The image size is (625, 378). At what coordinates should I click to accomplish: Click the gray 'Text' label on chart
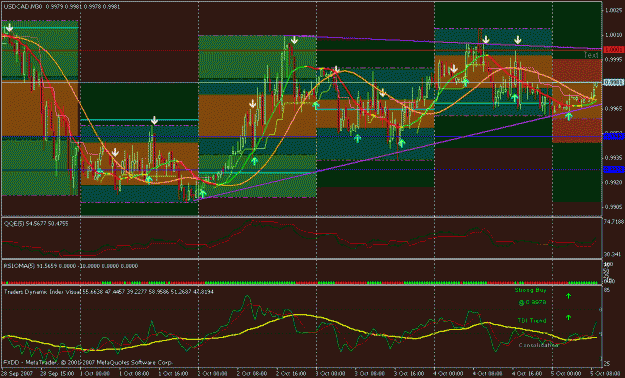(591, 55)
